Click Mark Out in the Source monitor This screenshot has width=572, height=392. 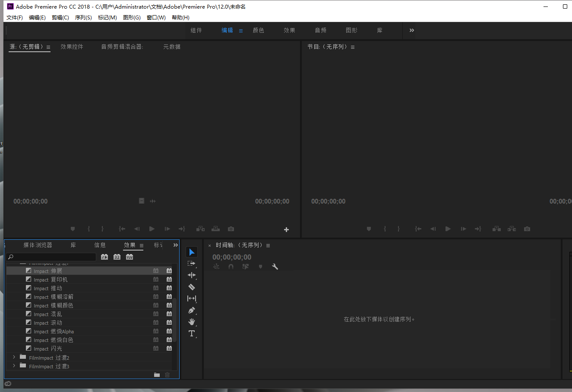click(x=102, y=229)
